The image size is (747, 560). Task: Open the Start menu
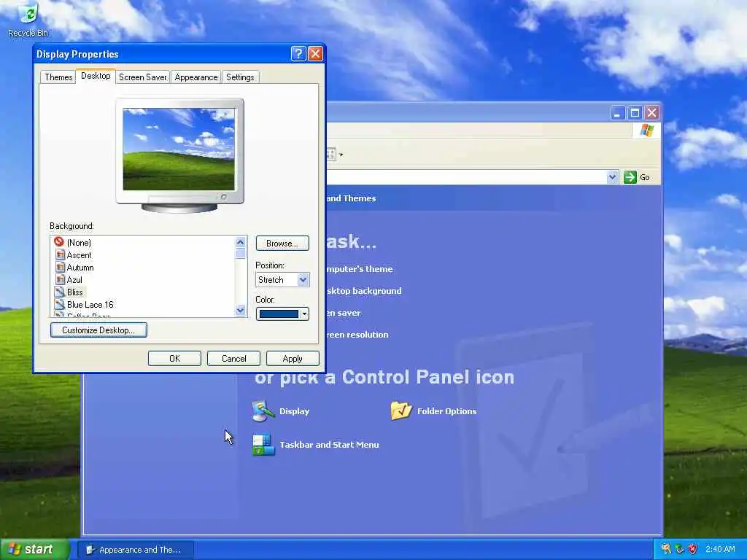(x=34, y=550)
